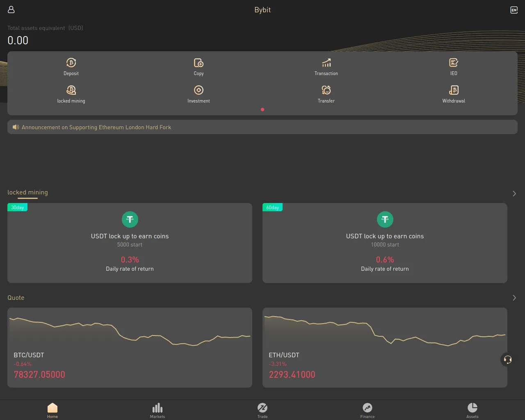Open the locked mining shortcut icon
Viewport: 525px width, 420px height.
pyautogui.click(x=71, y=91)
